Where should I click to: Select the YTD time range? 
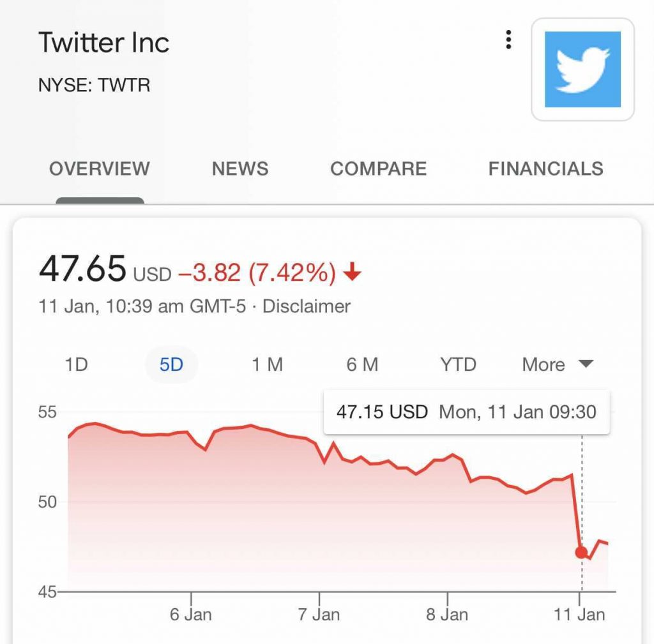point(457,364)
